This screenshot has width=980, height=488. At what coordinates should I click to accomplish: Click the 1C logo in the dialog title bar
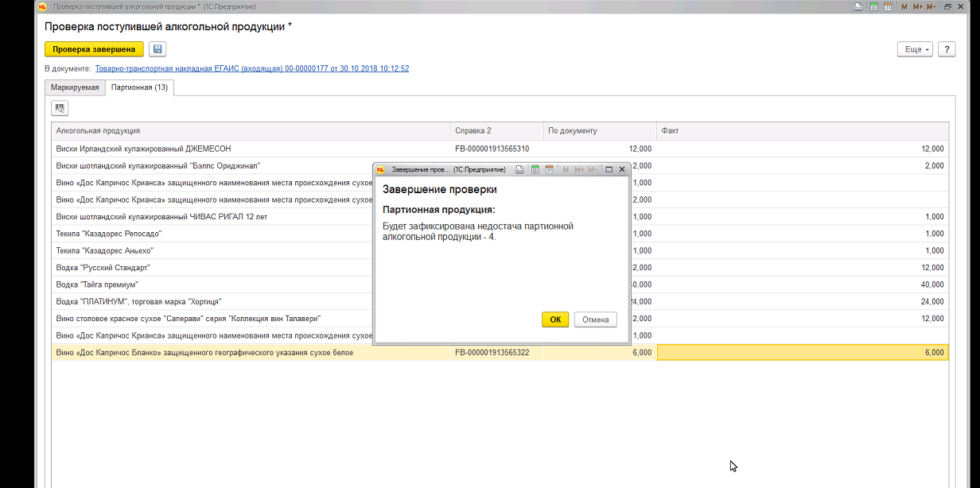point(380,169)
